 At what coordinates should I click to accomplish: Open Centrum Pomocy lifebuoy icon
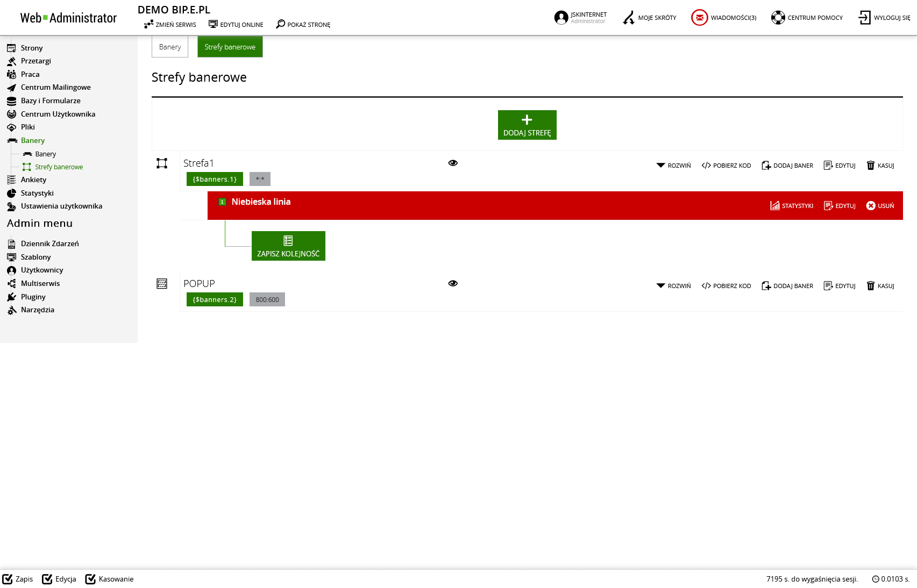coord(778,18)
